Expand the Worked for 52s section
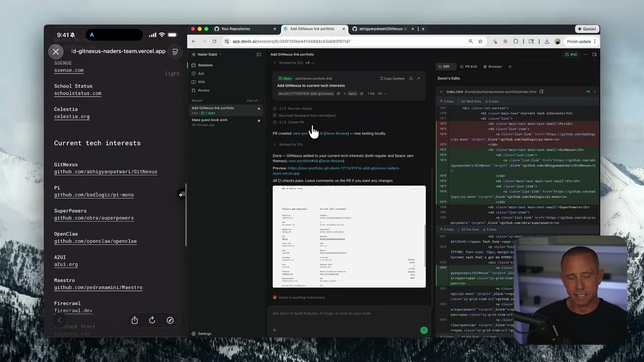Image resolution: width=644 pixels, height=362 pixels. coord(294,63)
